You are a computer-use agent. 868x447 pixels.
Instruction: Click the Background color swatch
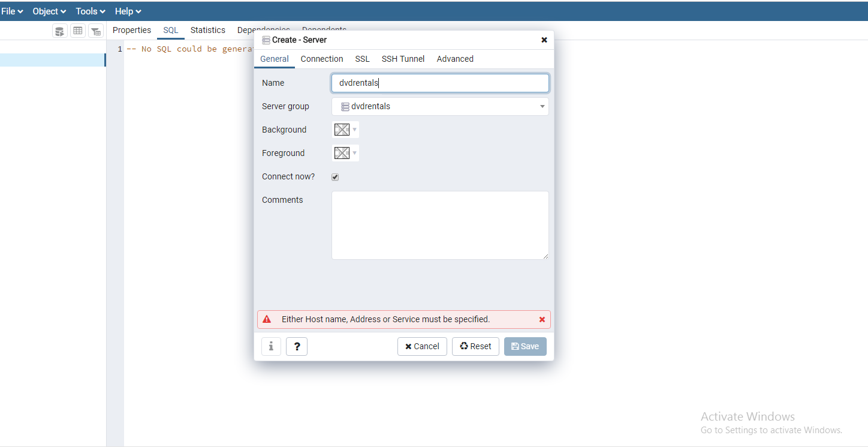point(342,130)
